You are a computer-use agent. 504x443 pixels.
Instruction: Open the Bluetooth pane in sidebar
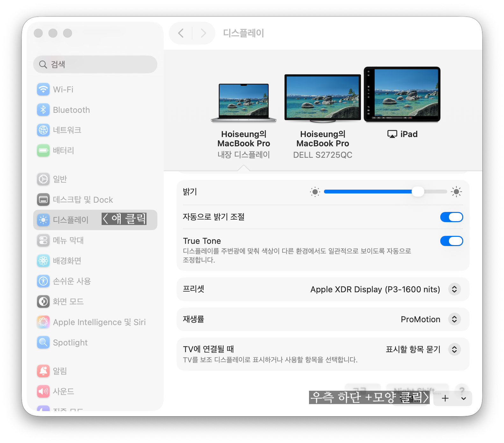pyautogui.click(x=95, y=110)
